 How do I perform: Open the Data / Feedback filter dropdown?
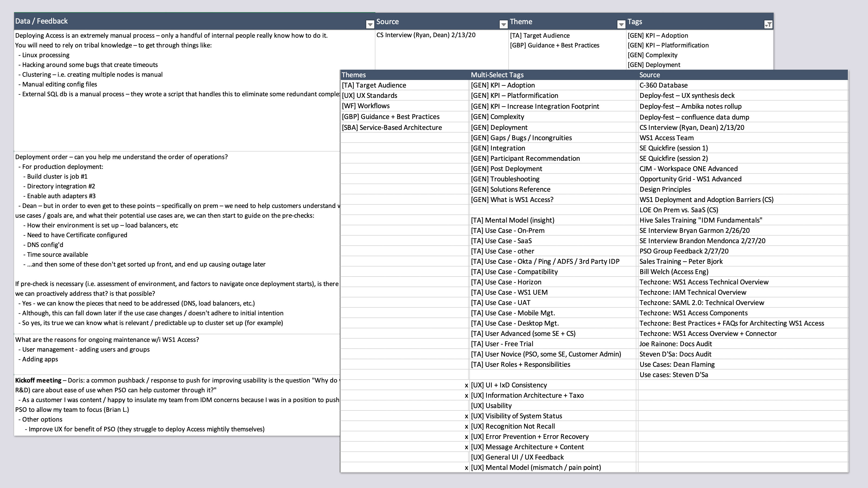coord(370,24)
